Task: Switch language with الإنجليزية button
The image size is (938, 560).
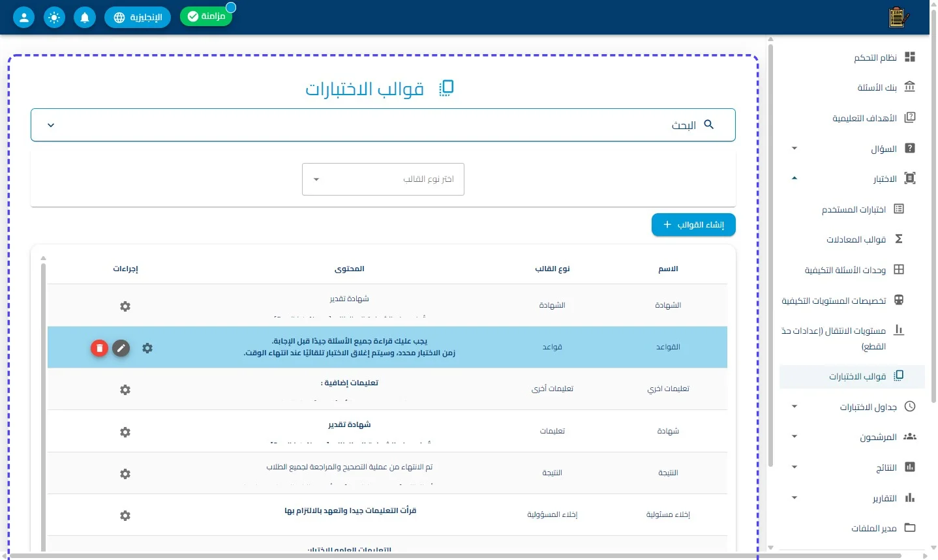Action: coord(138,18)
